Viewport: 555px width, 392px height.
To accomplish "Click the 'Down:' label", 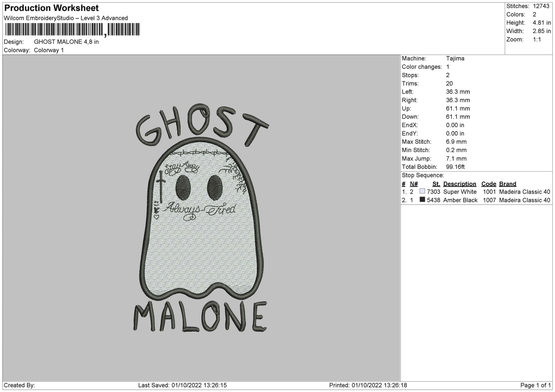I will [x=410, y=117].
